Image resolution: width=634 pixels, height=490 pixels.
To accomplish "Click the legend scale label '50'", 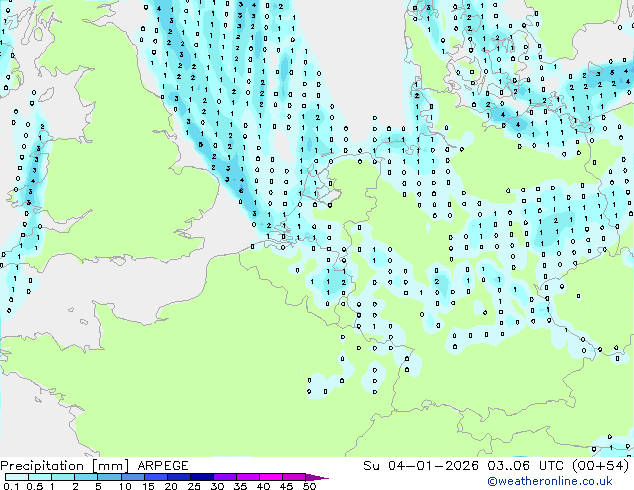I will pyautogui.click(x=310, y=486).
